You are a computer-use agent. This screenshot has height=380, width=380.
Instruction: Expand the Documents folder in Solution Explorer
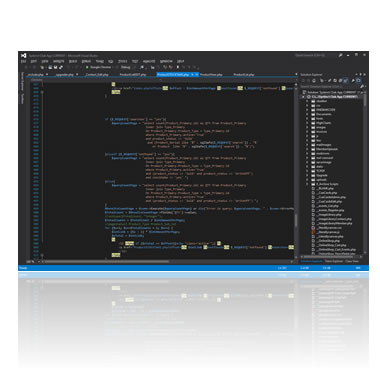(x=307, y=114)
